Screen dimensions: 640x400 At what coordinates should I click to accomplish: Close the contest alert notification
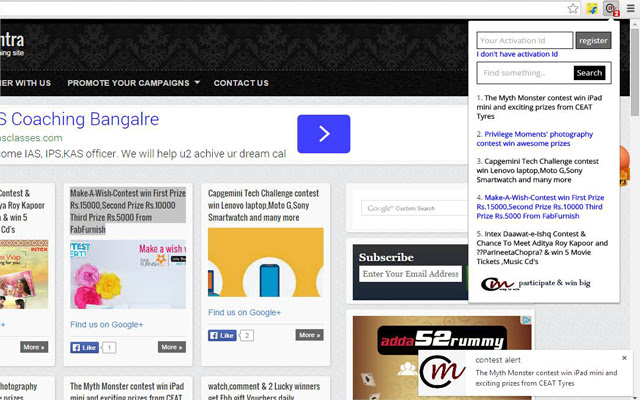tap(624, 358)
